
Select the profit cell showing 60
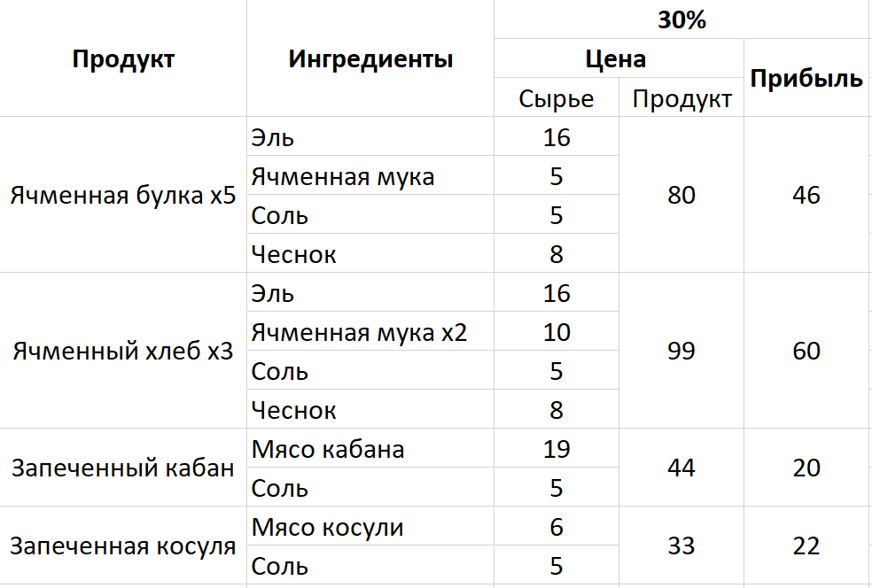[806, 352]
